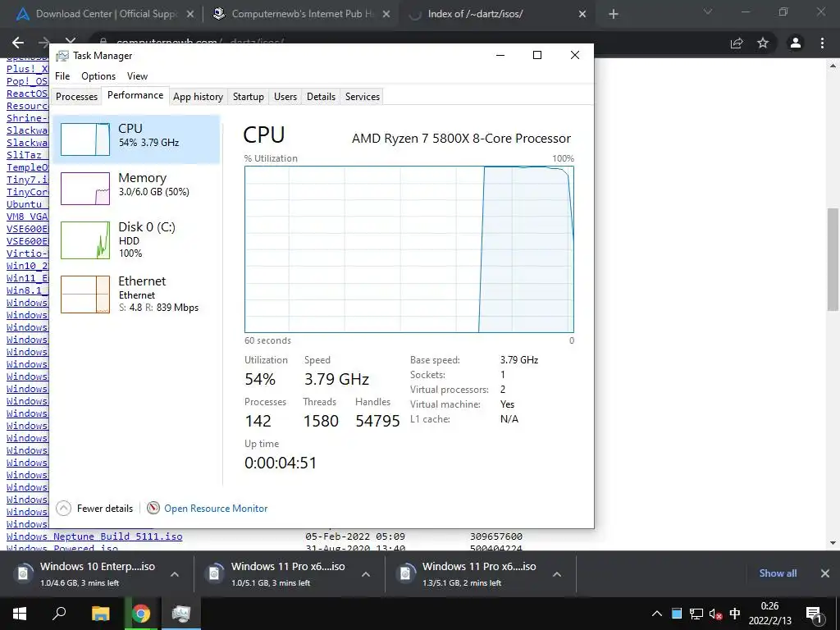Expand options for Windows 10 Enterp download
The image size is (840, 630).
point(175,574)
